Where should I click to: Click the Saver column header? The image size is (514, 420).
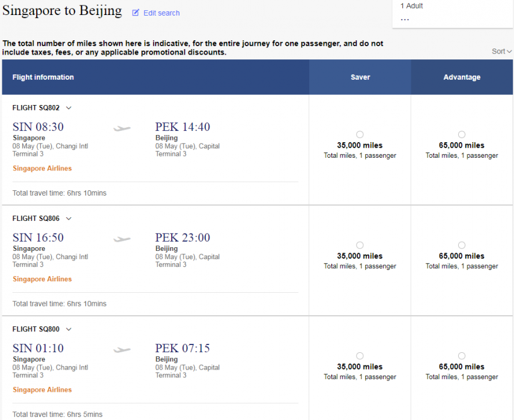360,77
